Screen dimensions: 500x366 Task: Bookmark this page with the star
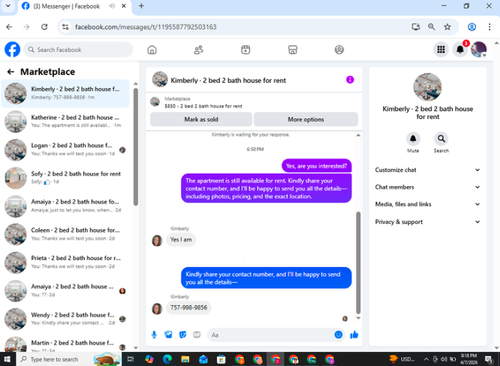point(447,27)
